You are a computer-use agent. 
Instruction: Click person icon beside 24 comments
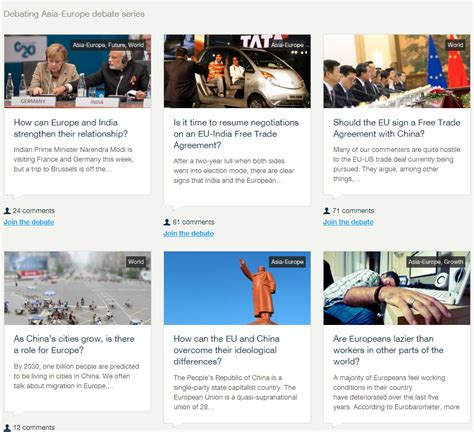tap(7, 211)
